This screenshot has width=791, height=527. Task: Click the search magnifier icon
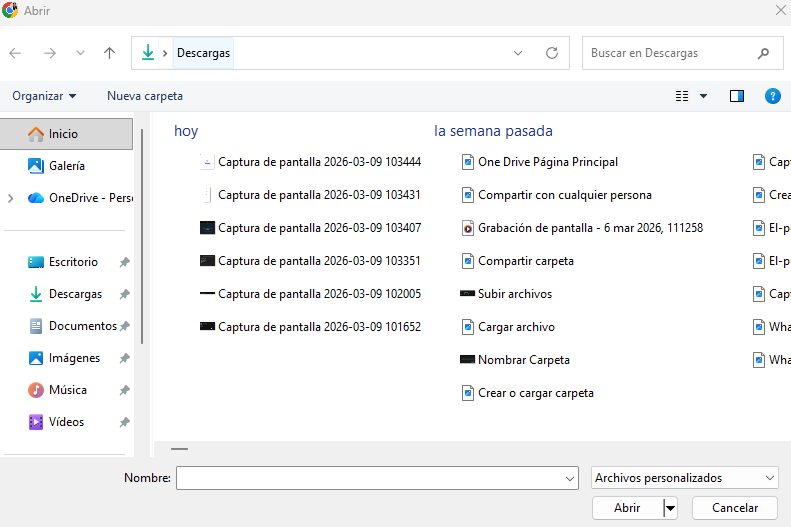[764, 53]
